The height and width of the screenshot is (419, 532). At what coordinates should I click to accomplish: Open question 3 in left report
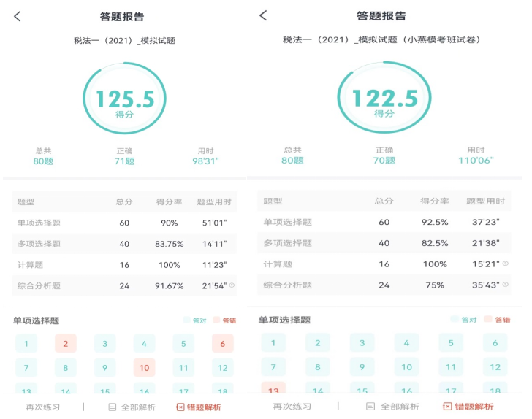[104, 343]
